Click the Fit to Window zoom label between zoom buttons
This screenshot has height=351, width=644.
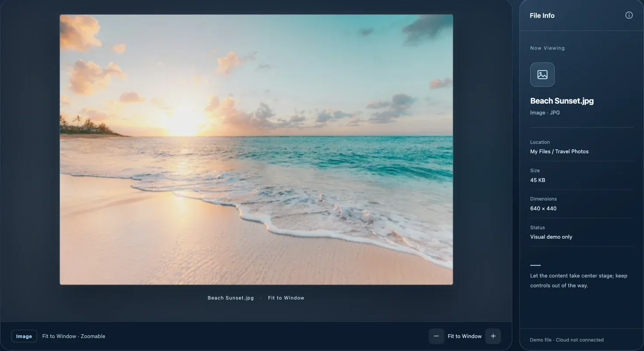[x=465, y=336]
